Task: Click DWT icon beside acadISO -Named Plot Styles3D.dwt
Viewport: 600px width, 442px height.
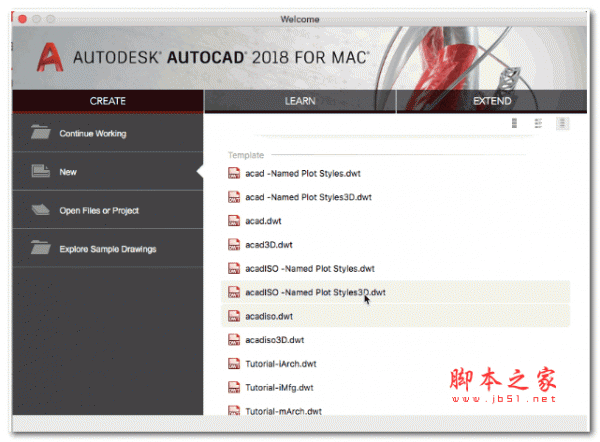Action: pos(234,292)
